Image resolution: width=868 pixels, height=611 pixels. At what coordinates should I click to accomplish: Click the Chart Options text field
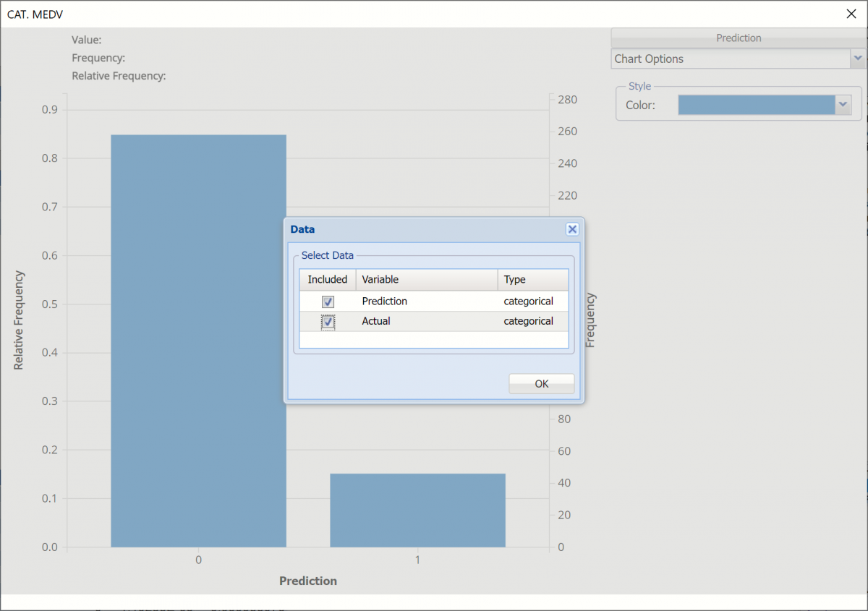point(730,59)
